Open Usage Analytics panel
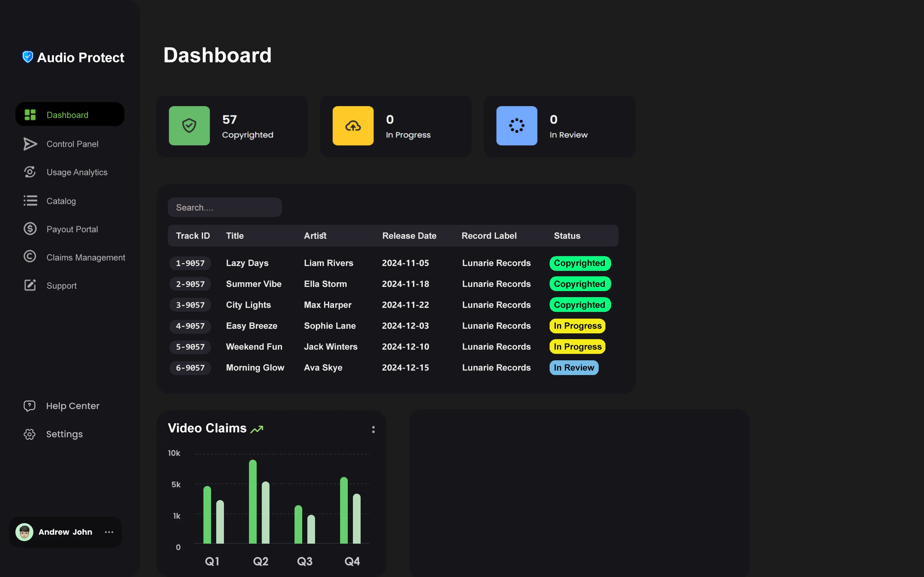The width and height of the screenshot is (924, 577). 76,172
